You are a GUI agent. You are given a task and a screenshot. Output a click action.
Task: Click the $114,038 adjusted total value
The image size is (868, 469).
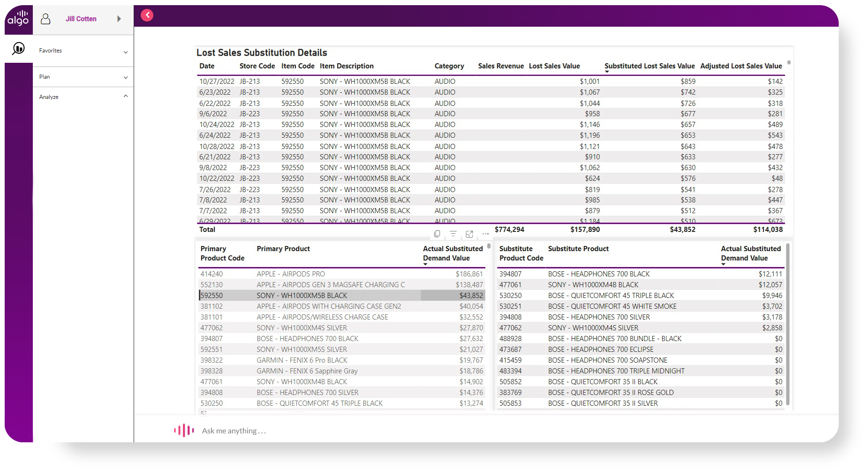(x=768, y=230)
